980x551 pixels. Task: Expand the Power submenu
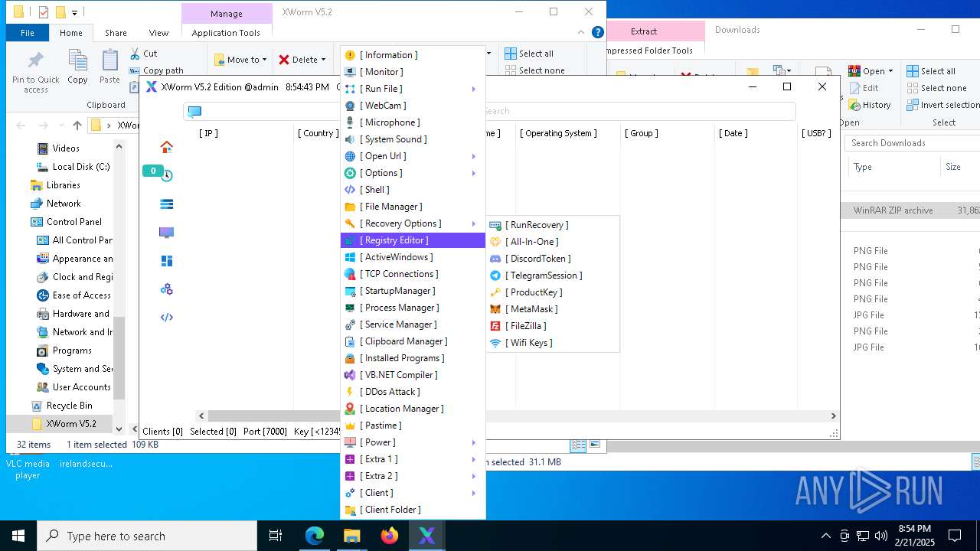tap(413, 442)
